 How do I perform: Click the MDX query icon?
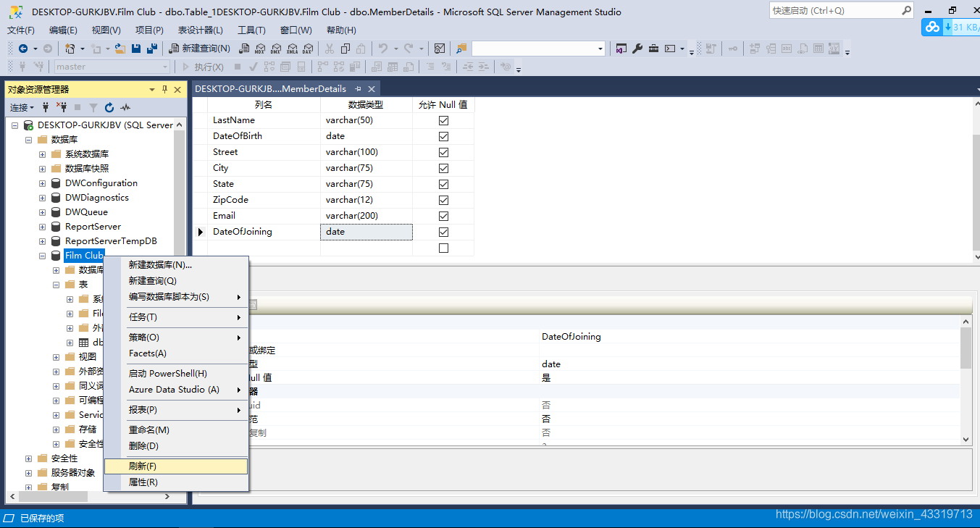(259, 49)
